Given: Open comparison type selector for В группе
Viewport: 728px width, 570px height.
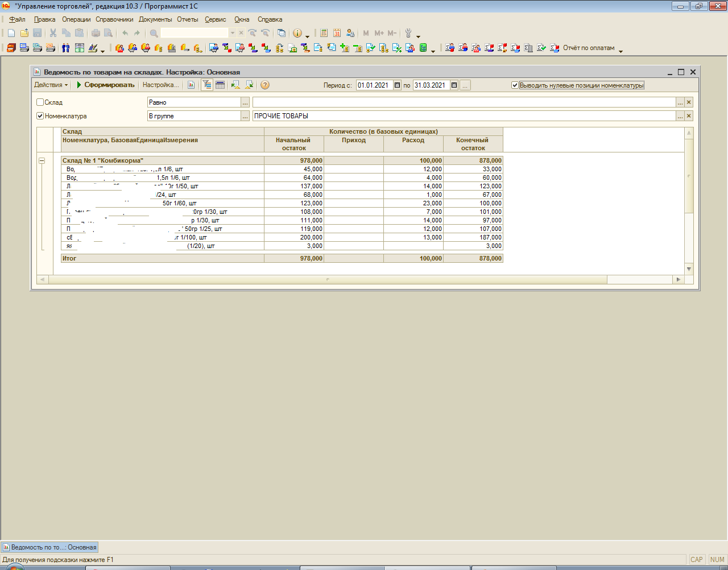Looking at the screenshot, I should click(245, 116).
